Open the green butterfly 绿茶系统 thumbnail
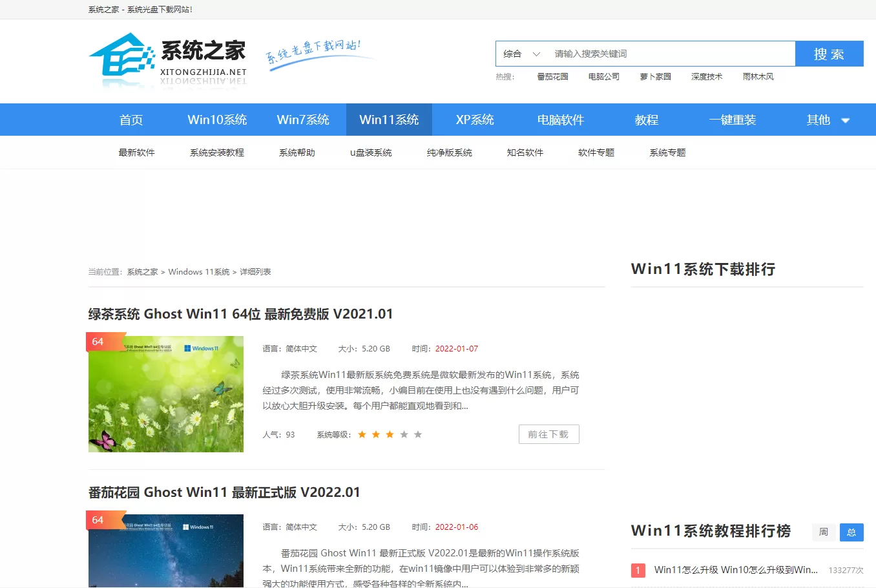Screen dimensions: 876x588 coord(166,394)
